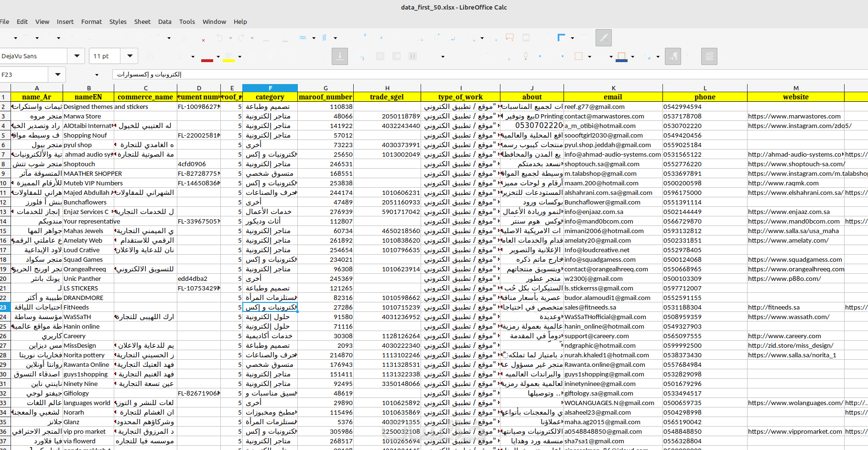Click the Open document icon
The height and width of the screenshot is (450, 868).
[x=26, y=38]
